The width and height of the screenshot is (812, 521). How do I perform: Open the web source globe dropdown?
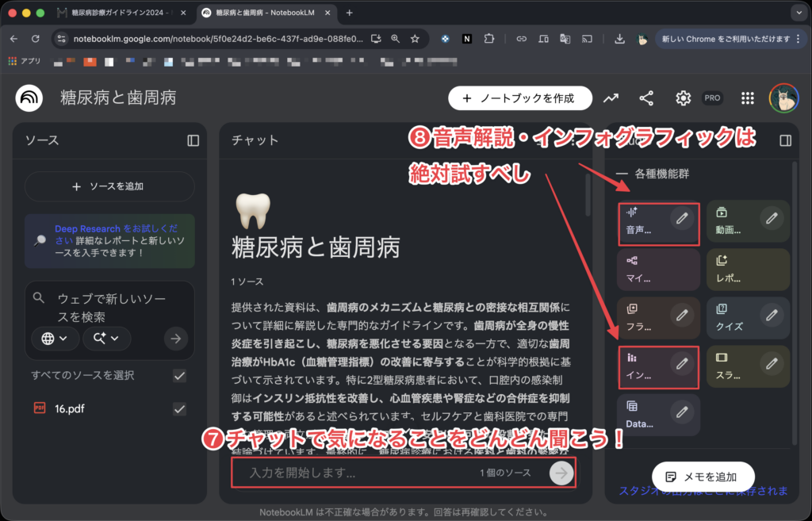[55, 339]
